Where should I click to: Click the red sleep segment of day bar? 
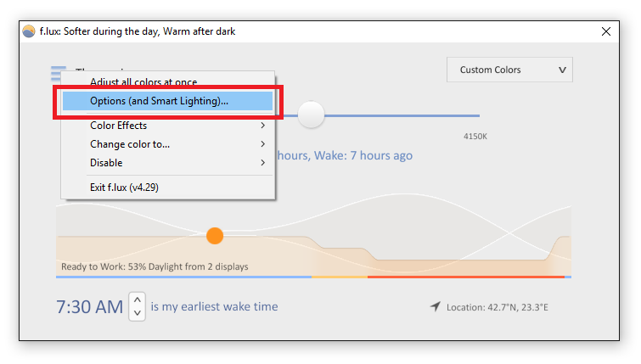coord(466,277)
